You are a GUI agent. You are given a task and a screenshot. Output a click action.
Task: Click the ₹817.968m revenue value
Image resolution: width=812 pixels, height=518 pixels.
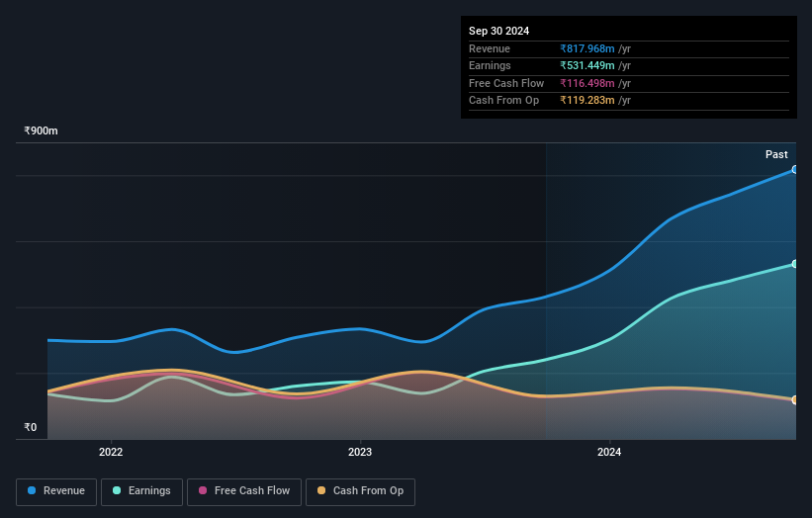[x=587, y=48]
